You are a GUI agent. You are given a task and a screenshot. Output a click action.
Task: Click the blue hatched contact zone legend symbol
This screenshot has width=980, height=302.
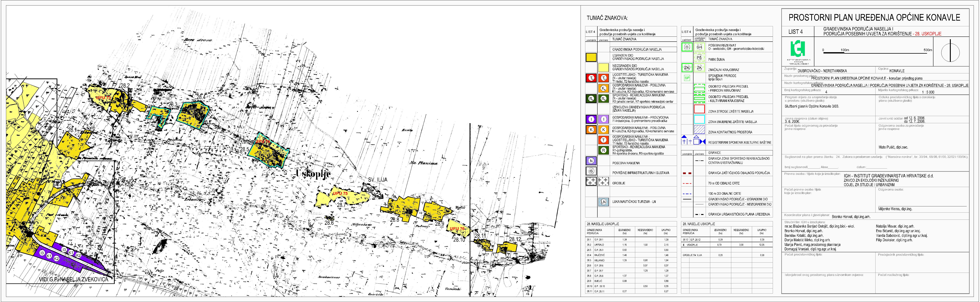[x=699, y=129]
